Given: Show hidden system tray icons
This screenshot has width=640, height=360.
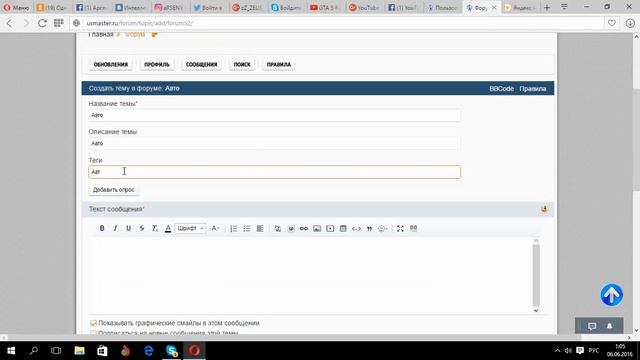Looking at the screenshot, I should point(557,351).
